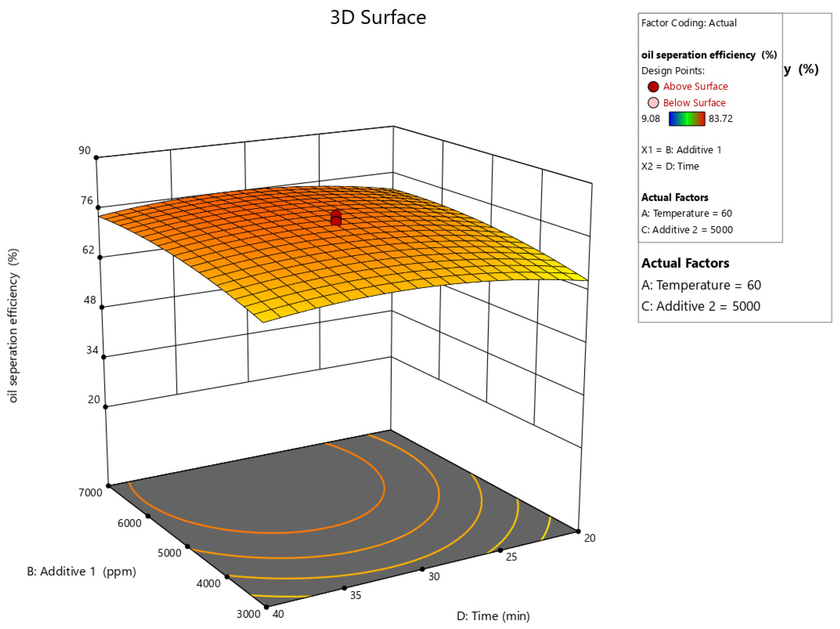
Task: Click the axis dot at the 90 tick
Action: pos(96,157)
